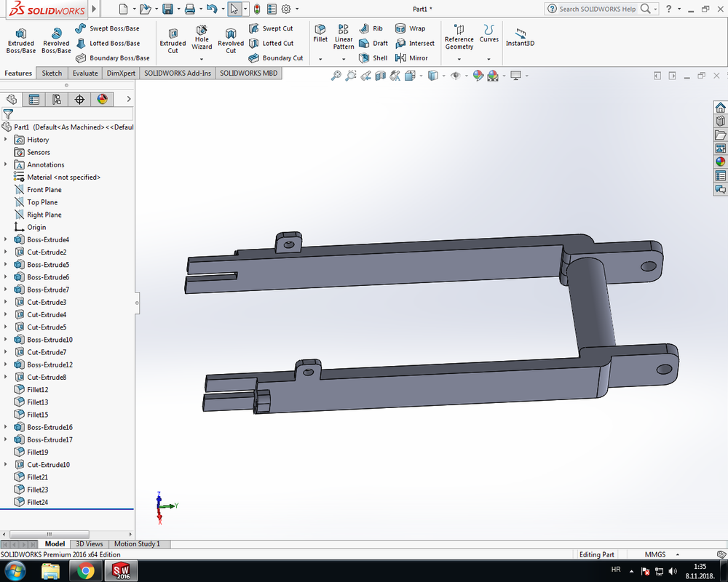728x582 pixels.
Task: Open the Apply Scene icon
Action: pyautogui.click(x=493, y=76)
